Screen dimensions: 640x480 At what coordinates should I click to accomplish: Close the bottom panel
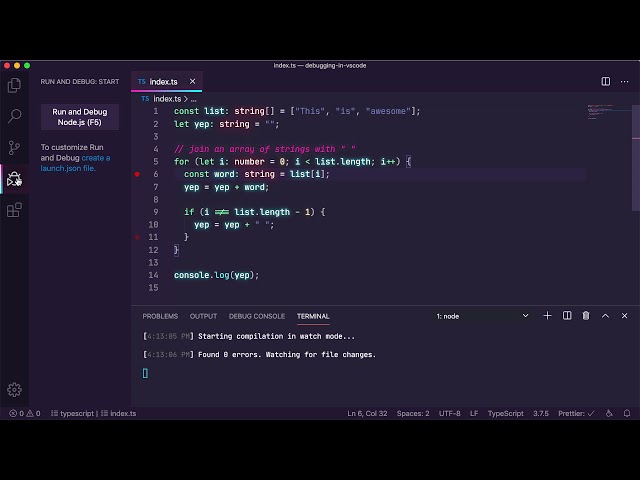(624, 316)
